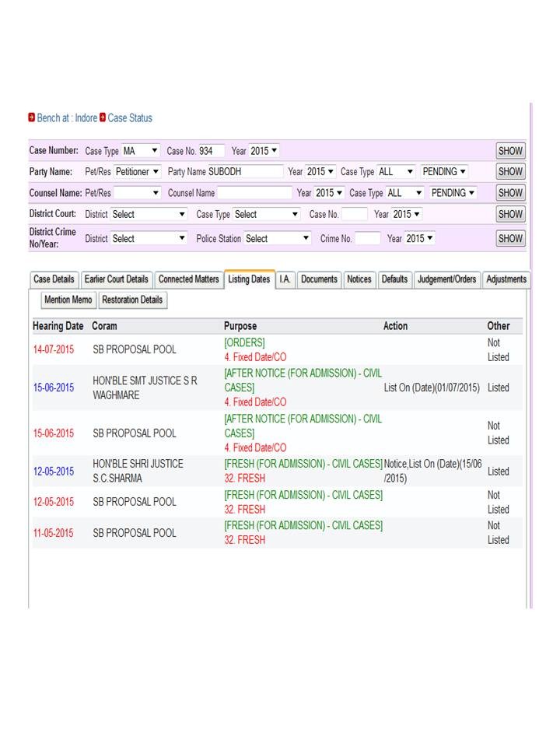Click SHOW button for Party Name

coord(510,171)
